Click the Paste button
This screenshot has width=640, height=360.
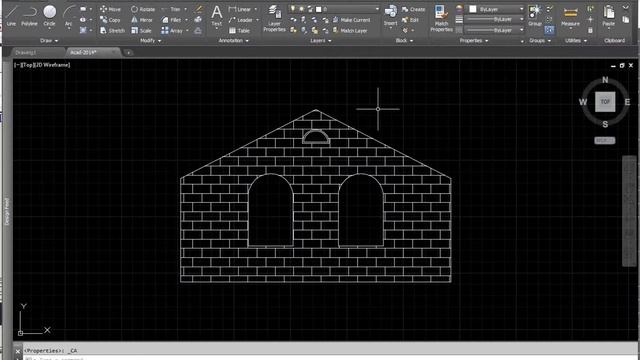click(x=609, y=16)
